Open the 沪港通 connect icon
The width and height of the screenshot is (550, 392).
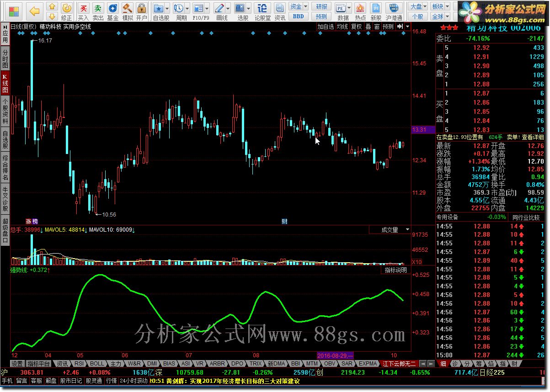coord(394,11)
